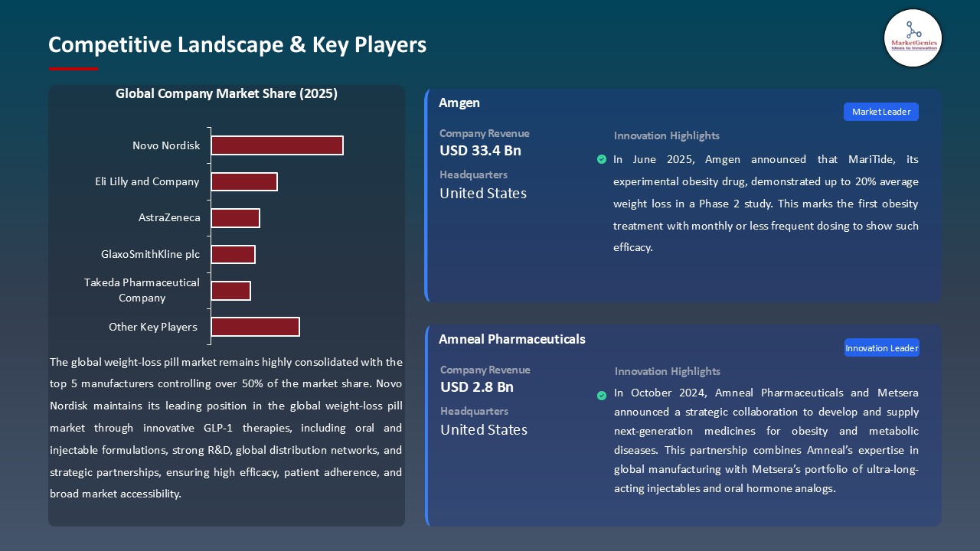Select the Other Key Players bar
This screenshot has height=551, width=980.
[x=256, y=326]
